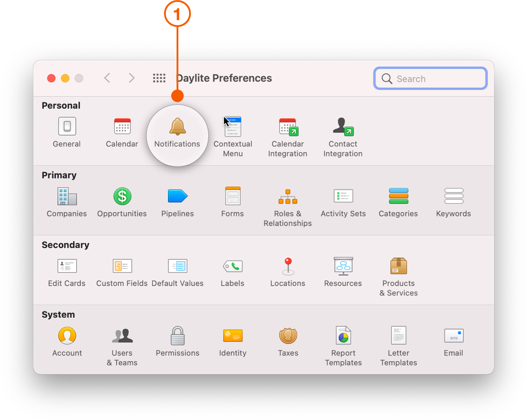
Task: Open the Resources preferences pane
Action: point(343,272)
